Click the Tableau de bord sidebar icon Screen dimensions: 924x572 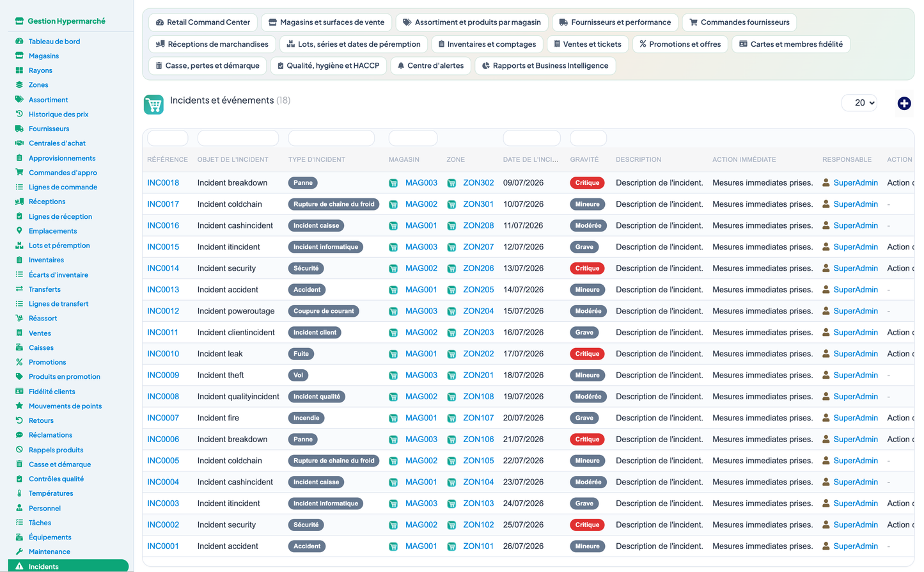(19, 41)
